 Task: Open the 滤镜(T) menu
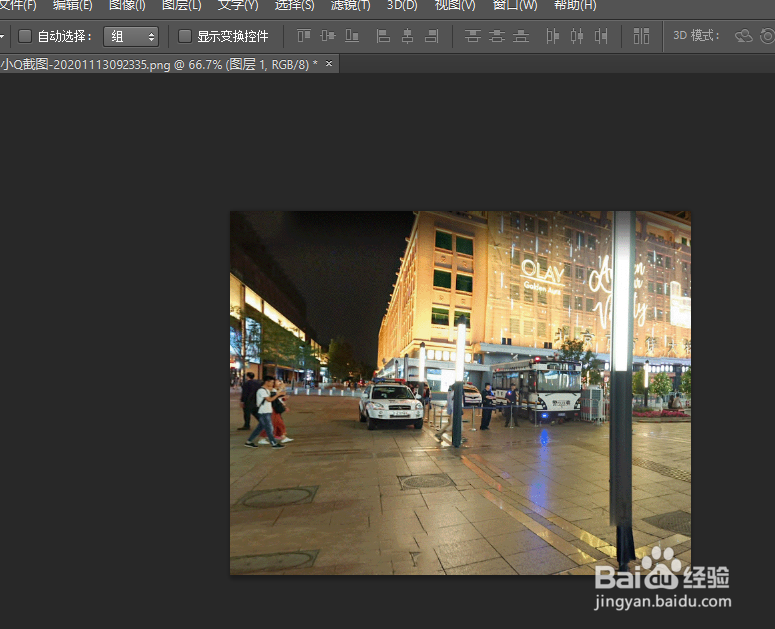click(x=350, y=5)
